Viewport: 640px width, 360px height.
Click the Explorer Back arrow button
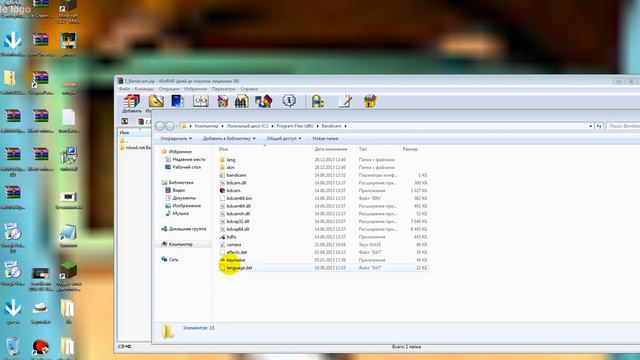[160, 126]
